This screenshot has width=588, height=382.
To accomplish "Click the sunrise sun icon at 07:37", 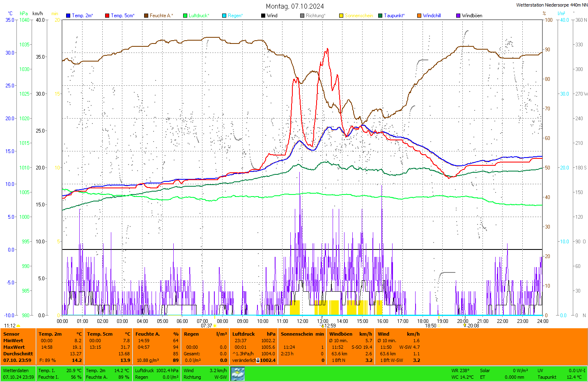I will (215, 326).
